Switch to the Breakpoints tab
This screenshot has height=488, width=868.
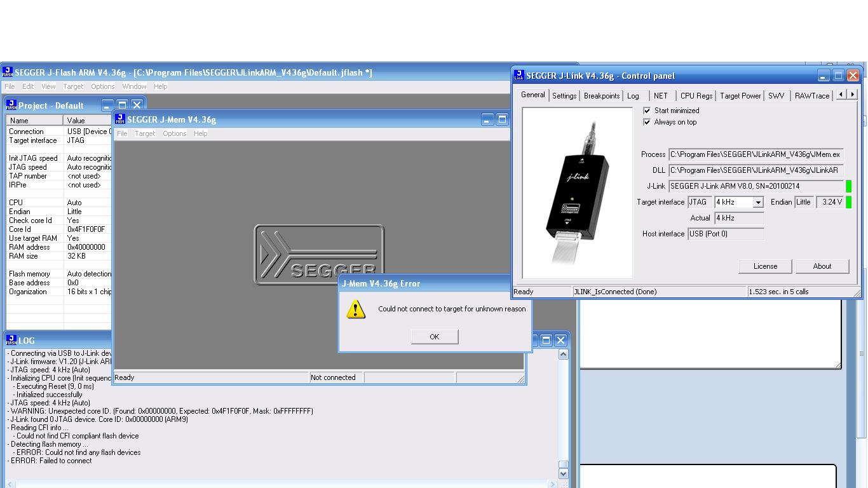pos(602,96)
